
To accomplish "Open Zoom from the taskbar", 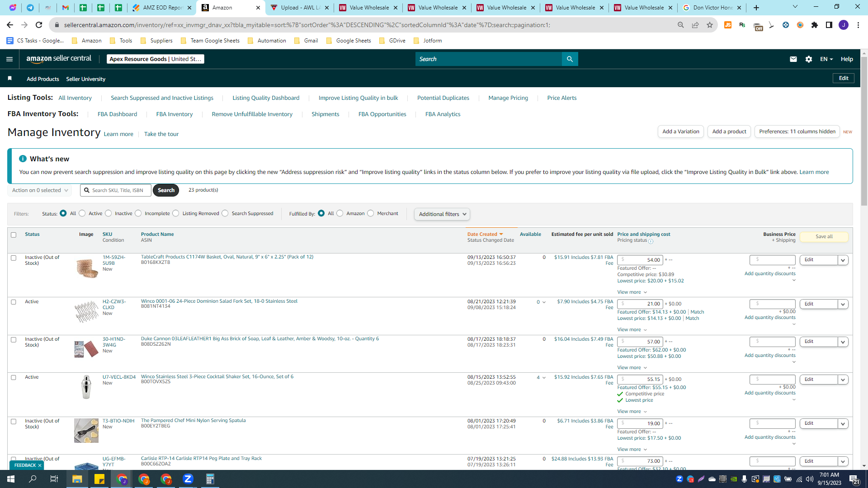I will click(x=188, y=479).
